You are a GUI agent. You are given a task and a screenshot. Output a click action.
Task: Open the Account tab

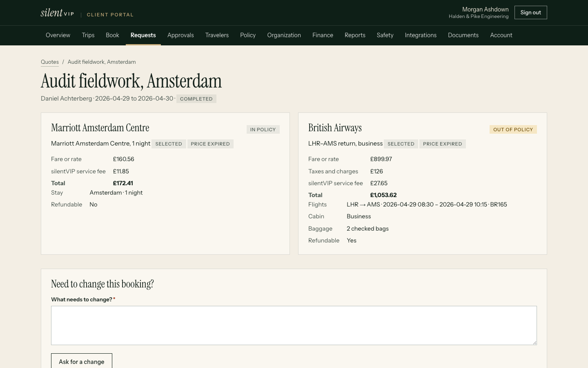[x=501, y=35]
